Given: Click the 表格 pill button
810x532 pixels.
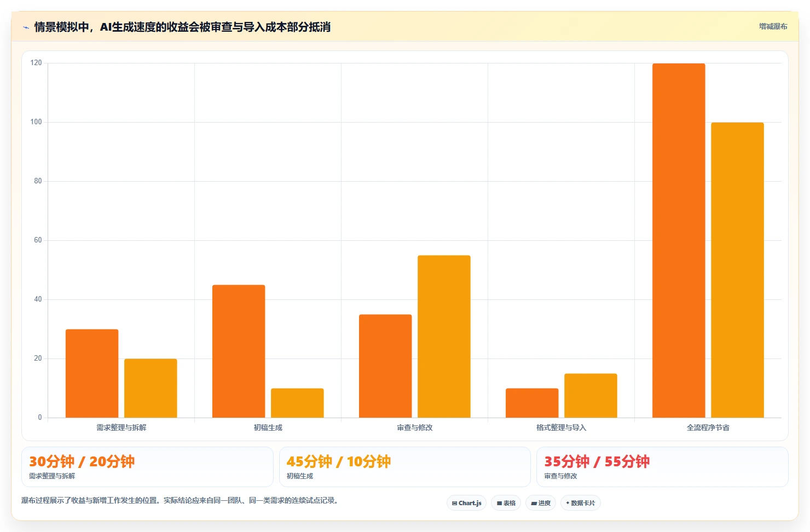Looking at the screenshot, I should (x=506, y=503).
